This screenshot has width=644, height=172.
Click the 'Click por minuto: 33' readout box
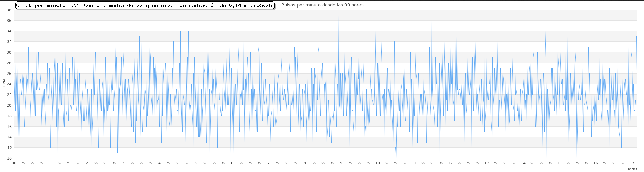point(145,5)
